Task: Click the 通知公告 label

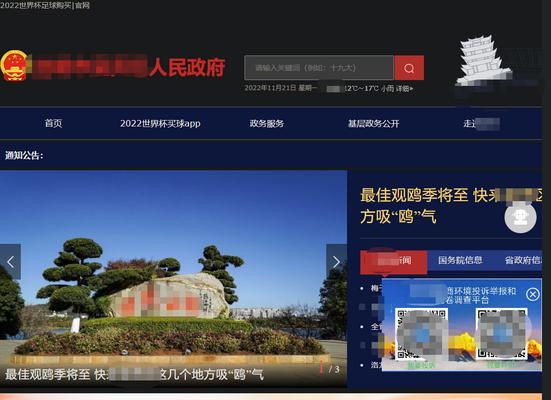Action: (x=24, y=155)
